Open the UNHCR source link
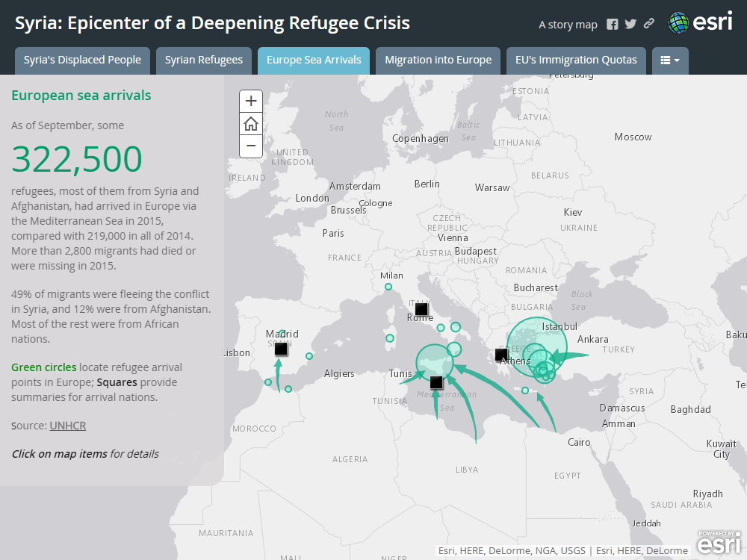 [x=68, y=426]
